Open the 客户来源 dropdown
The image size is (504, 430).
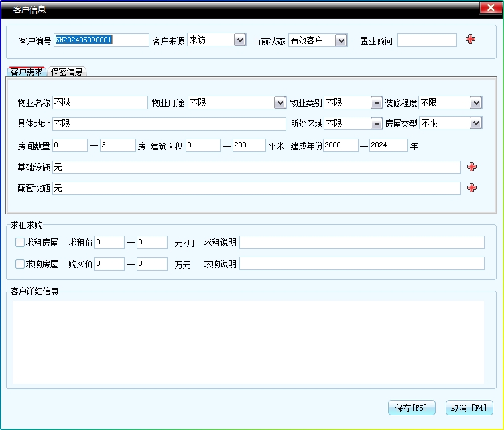pyautogui.click(x=240, y=40)
